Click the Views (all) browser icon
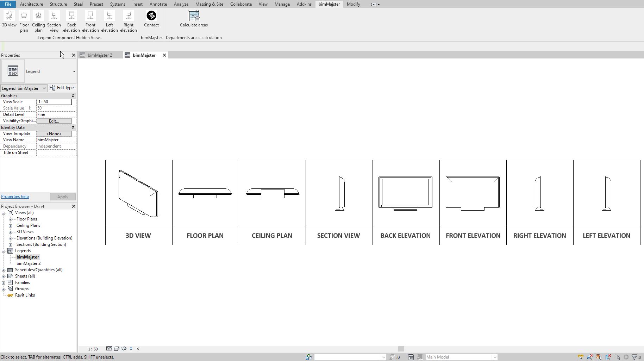The height and width of the screenshot is (361, 644). coord(10,213)
